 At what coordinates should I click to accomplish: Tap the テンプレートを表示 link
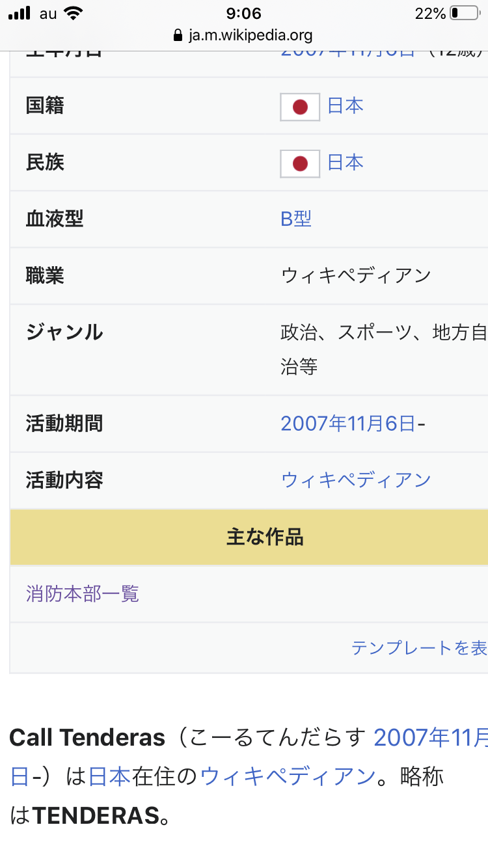coord(419,648)
